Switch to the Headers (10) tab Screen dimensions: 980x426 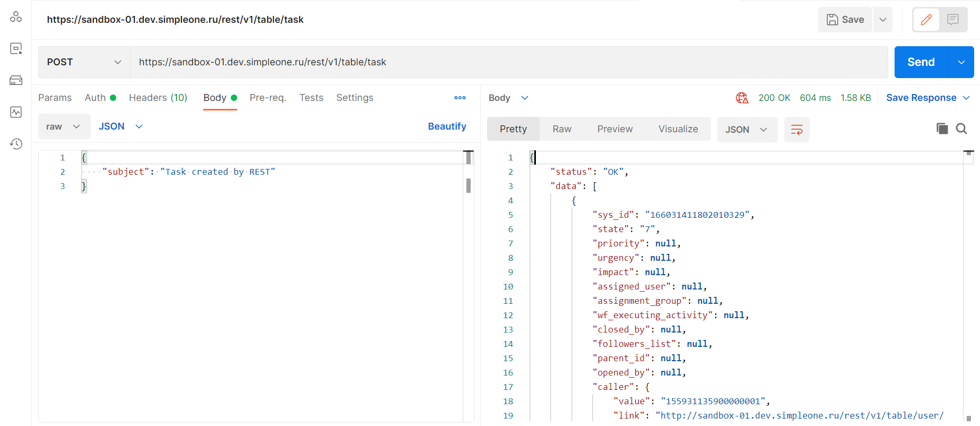[158, 98]
